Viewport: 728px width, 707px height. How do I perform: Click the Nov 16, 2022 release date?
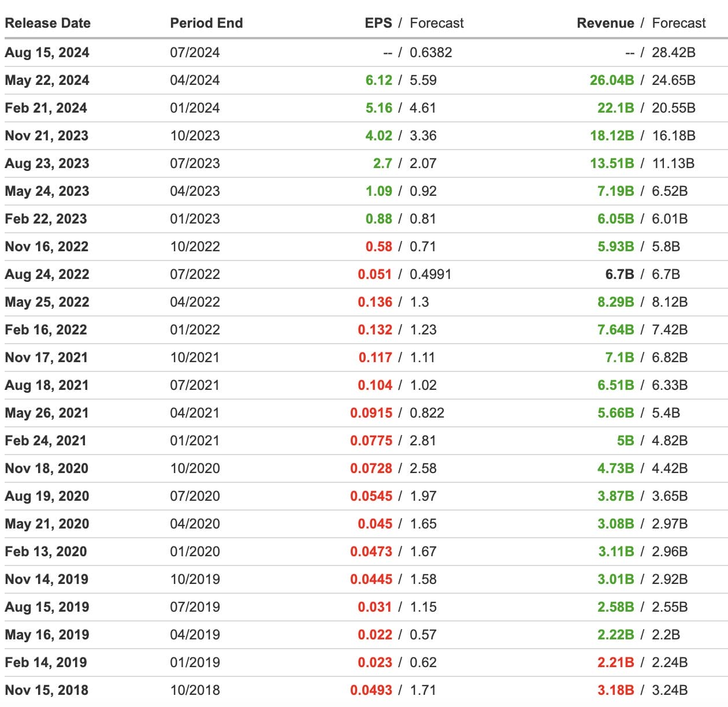[46, 247]
